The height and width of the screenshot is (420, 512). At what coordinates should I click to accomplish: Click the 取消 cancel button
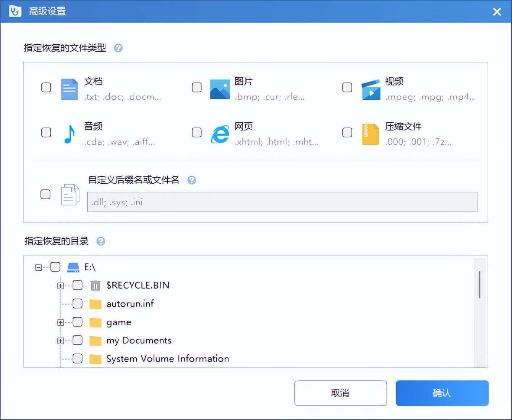(x=340, y=393)
